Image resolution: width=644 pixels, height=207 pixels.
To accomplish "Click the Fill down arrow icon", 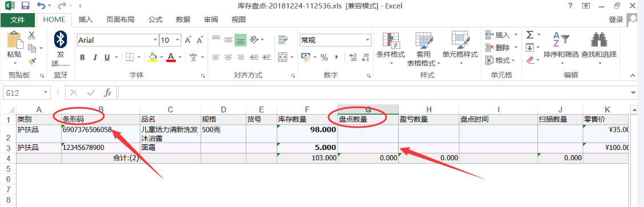I will pos(530,48).
